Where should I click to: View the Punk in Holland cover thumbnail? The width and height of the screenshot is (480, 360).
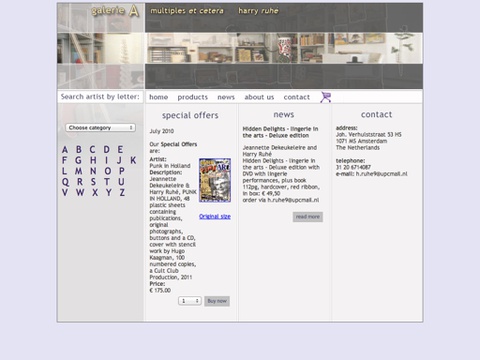click(x=215, y=180)
